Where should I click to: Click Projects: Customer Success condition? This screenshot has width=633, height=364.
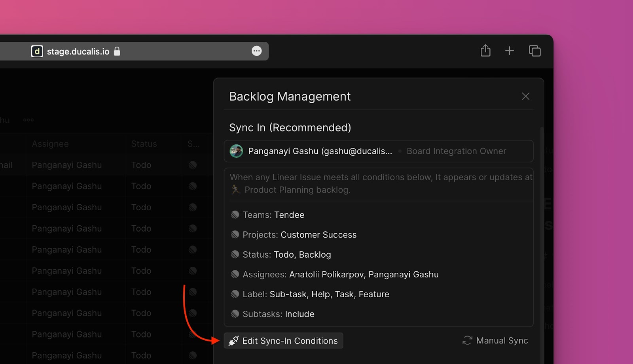pyautogui.click(x=294, y=235)
